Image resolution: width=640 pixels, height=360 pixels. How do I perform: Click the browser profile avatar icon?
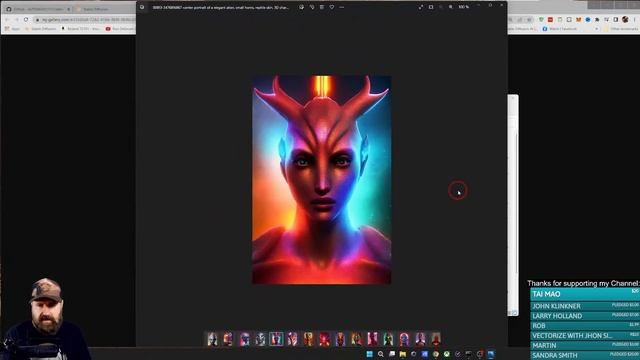pos(625,19)
